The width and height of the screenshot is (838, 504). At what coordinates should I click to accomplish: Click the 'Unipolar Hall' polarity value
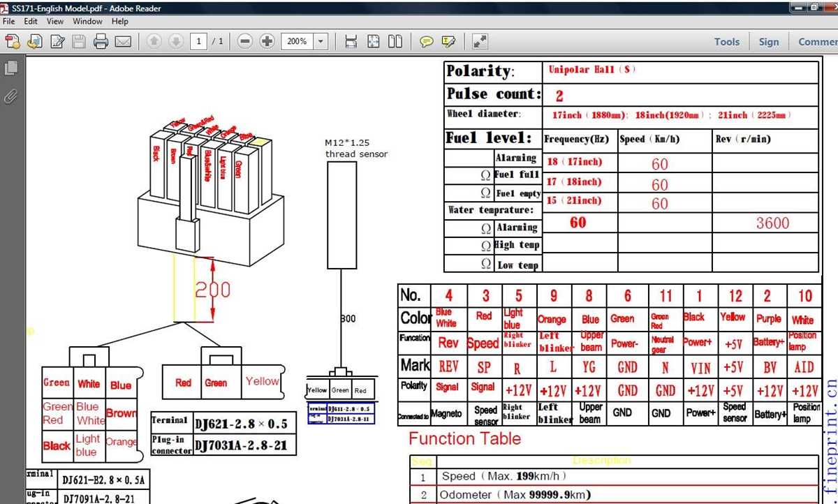point(591,70)
